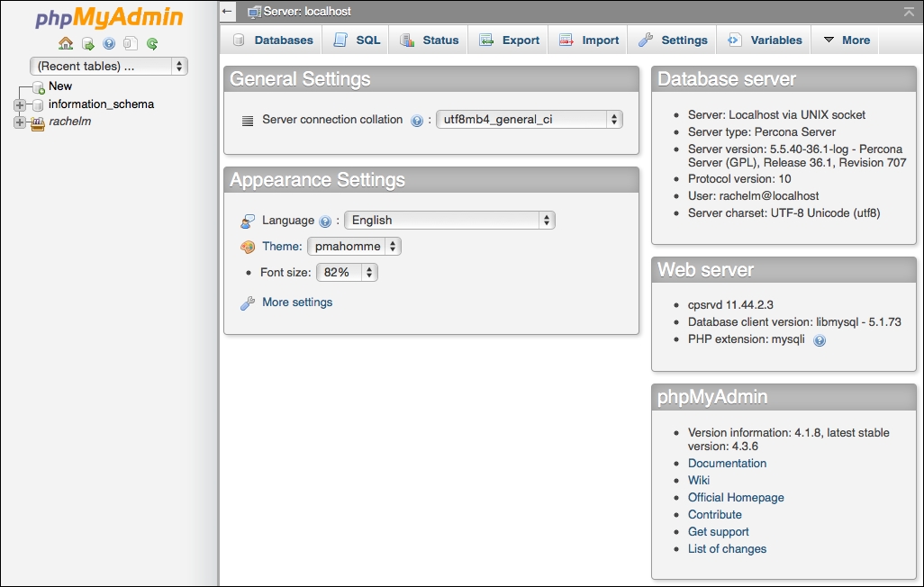
Task: Reload navigation panel with green refresh icon
Action: [x=152, y=43]
